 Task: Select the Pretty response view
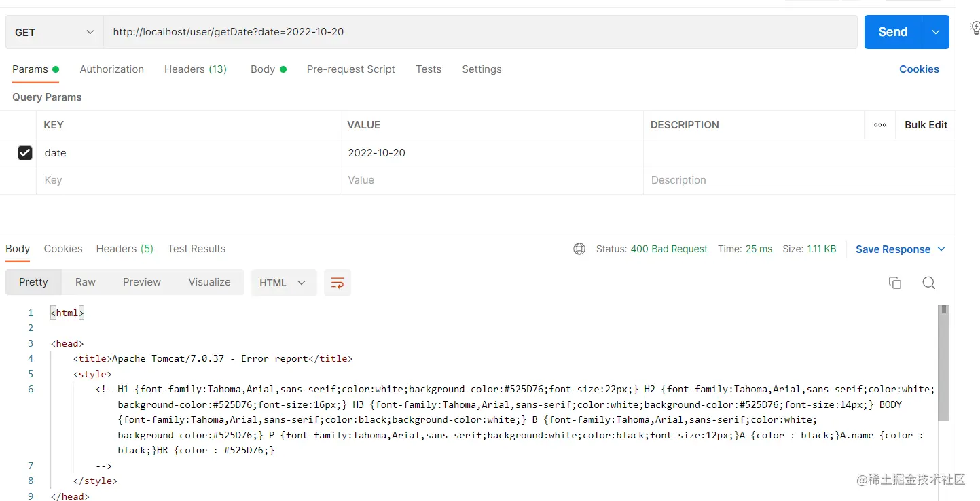(x=33, y=282)
